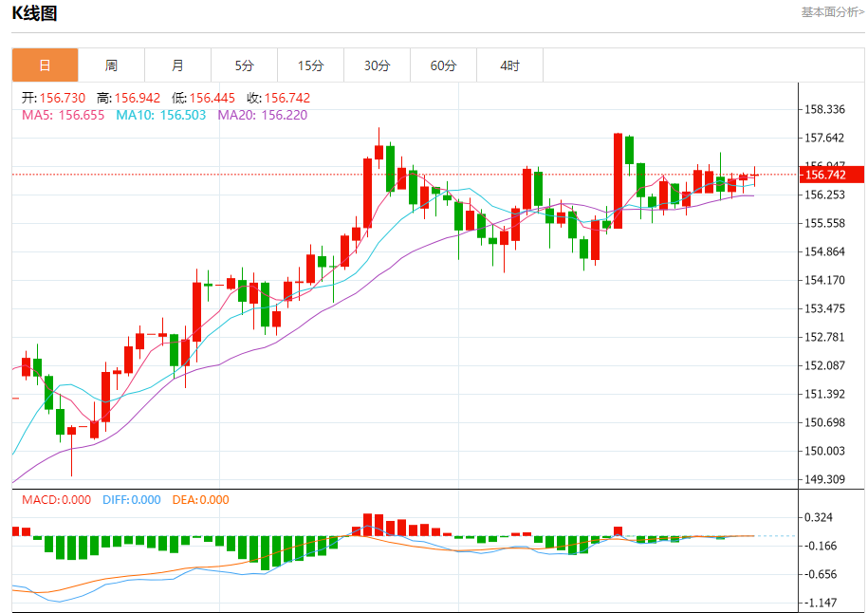The image size is (868, 613).
Task: Switch to the 月 monthly tab
Action: point(177,65)
